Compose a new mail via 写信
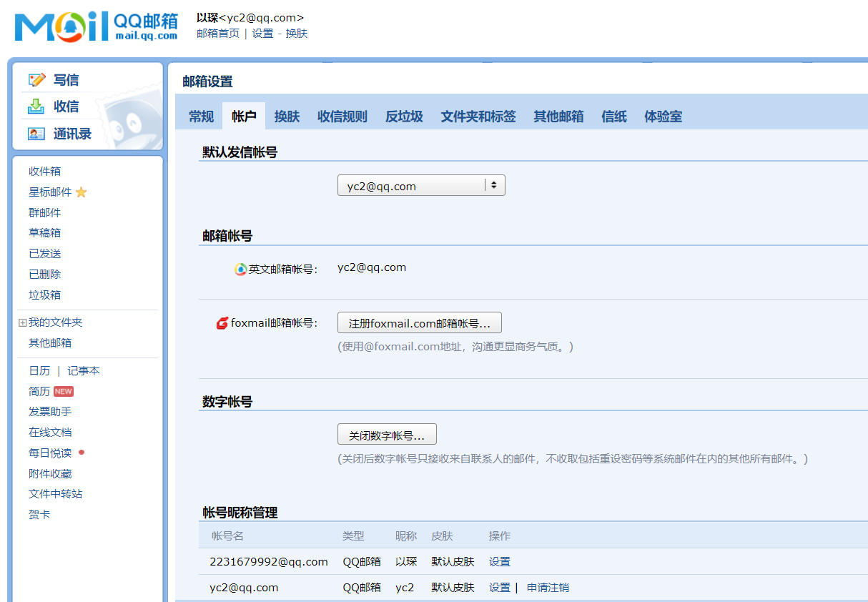 click(x=66, y=79)
